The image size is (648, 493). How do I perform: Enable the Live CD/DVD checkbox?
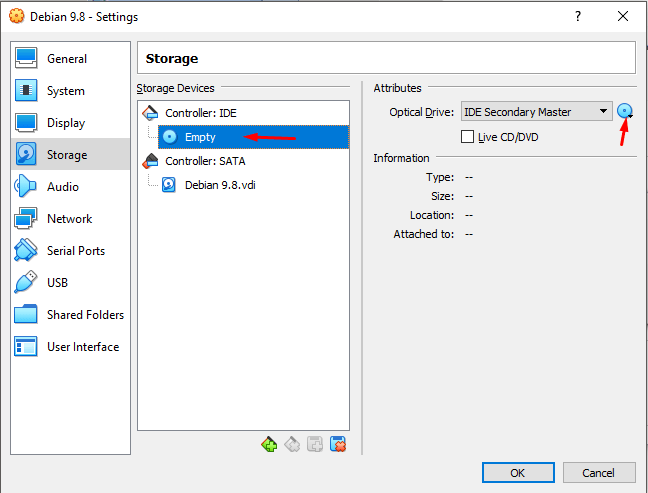(x=467, y=137)
